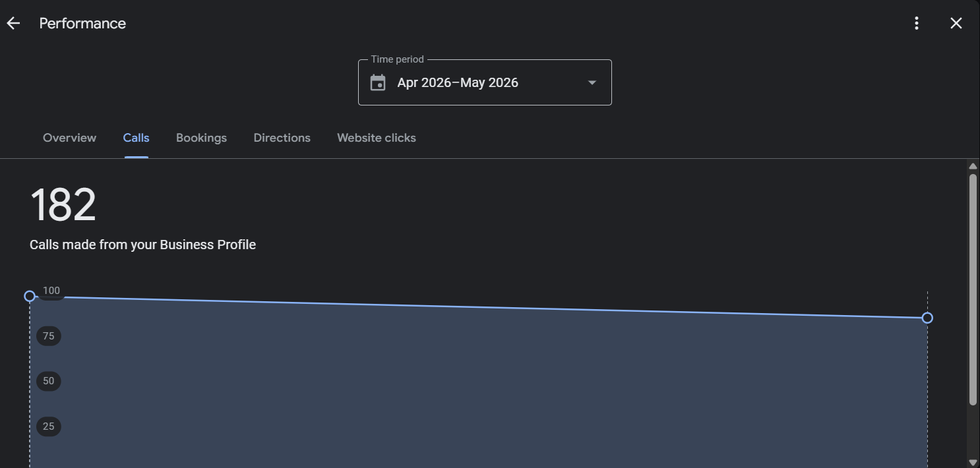
Task: Click the first data point on the chart
Action: coord(29,296)
